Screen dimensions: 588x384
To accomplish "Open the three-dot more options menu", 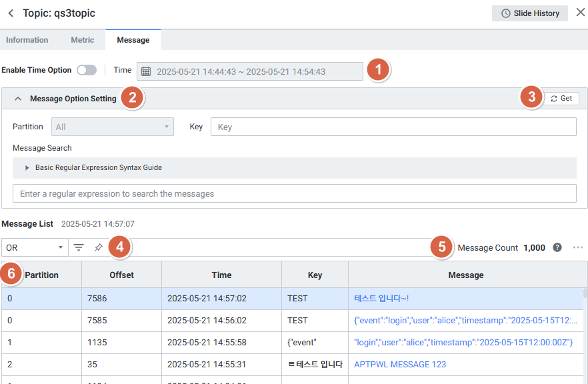I will 577,247.
